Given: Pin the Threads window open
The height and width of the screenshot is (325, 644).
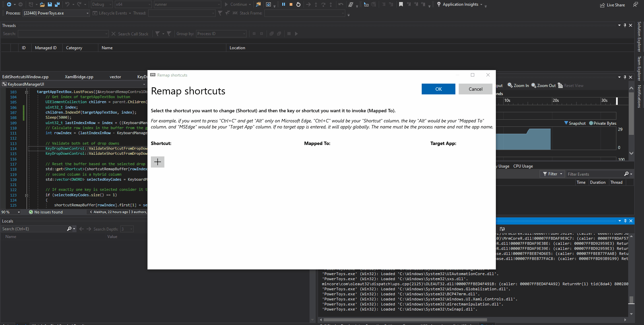Looking at the screenshot, I should (625, 25).
